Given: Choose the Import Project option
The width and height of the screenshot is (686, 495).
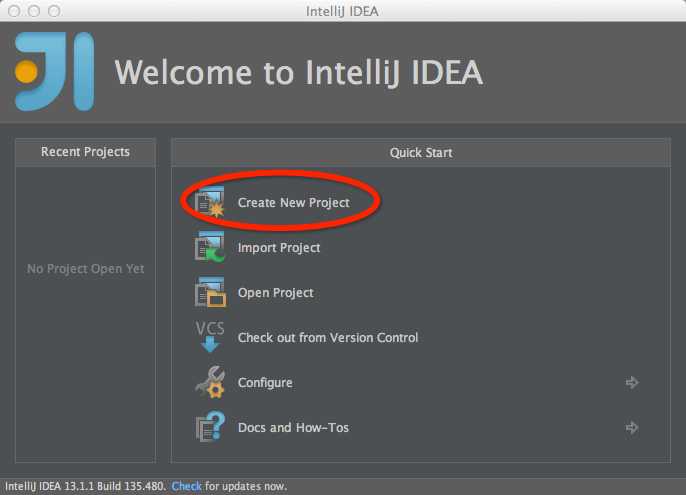Looking at the screenshot, I should [279, 248].
